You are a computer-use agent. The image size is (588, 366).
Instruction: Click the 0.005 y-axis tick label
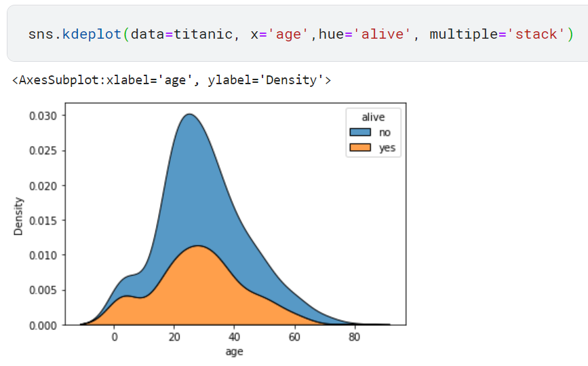click(x=43, y=290)
